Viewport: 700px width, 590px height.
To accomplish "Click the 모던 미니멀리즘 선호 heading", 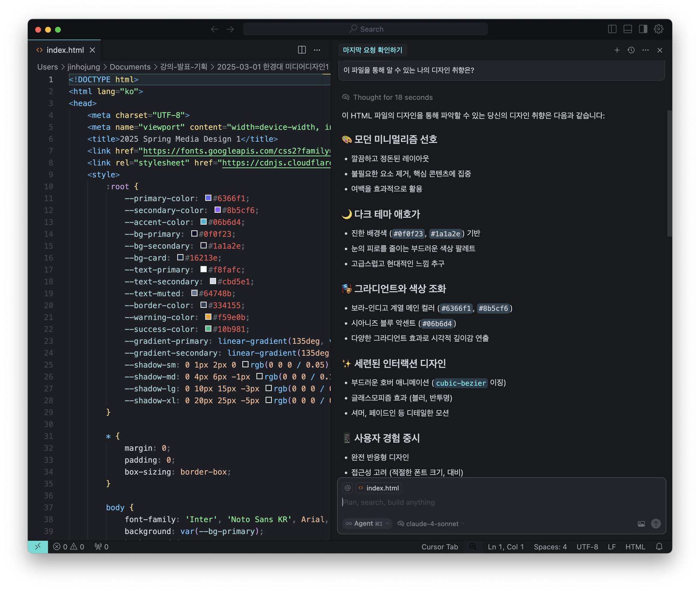I will pos(395,140).
